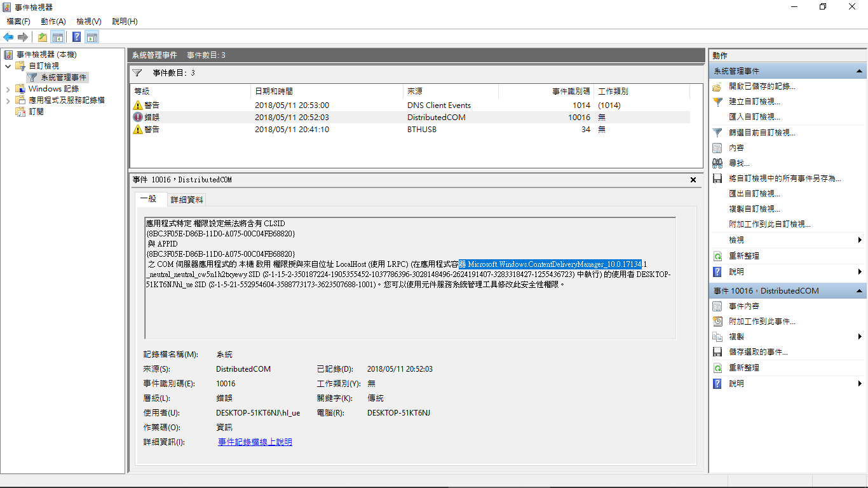
Task: Open the 檢視 submenu arrow in actions
Action: (x=860, y=240)
